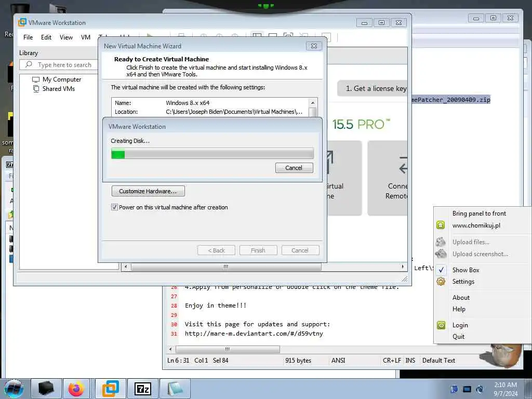Click the Customize Hardware... button
The image size is (532, 399).
[148, 191]
